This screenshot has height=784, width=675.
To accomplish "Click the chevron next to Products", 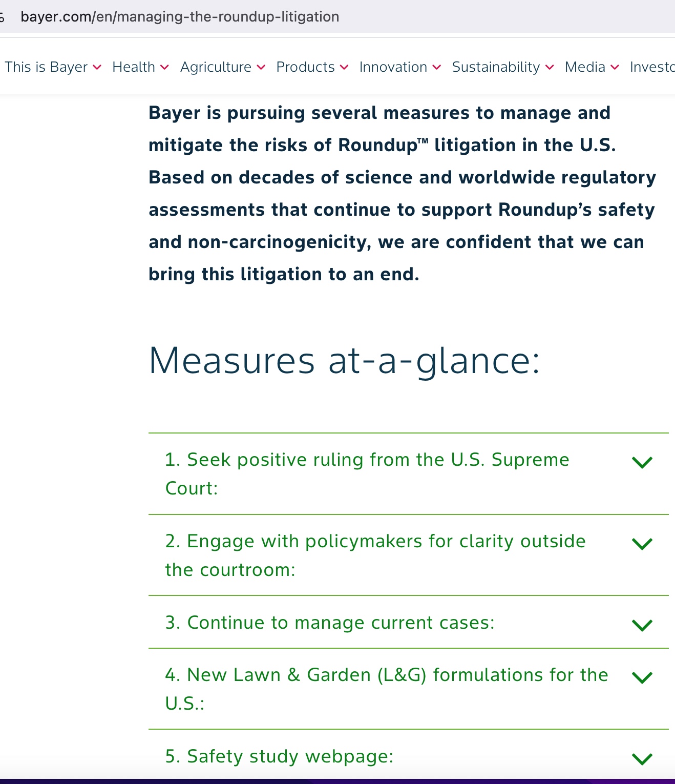I will point(344,67).
